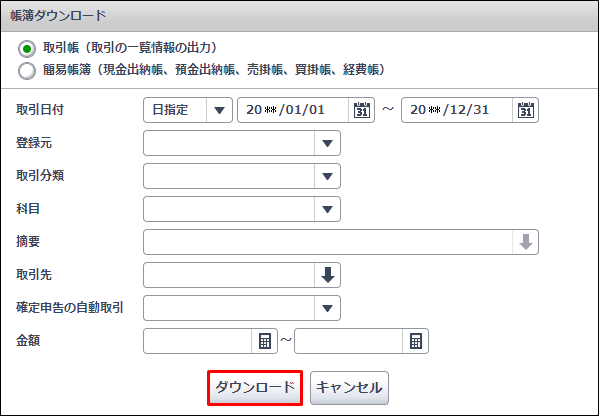Viewport: 599px width, 416px height.
Task: Click the ダウンロード button
Action: [255, 388]
